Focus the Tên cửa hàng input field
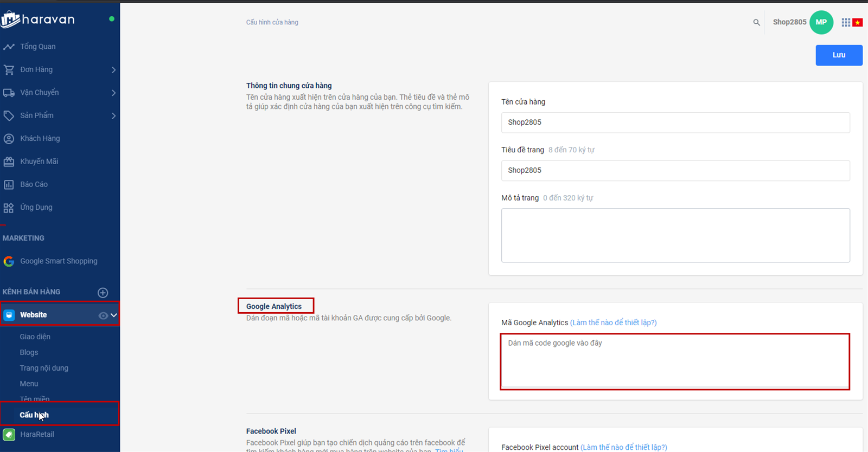868x452 pixels. (x=675, y=122)
